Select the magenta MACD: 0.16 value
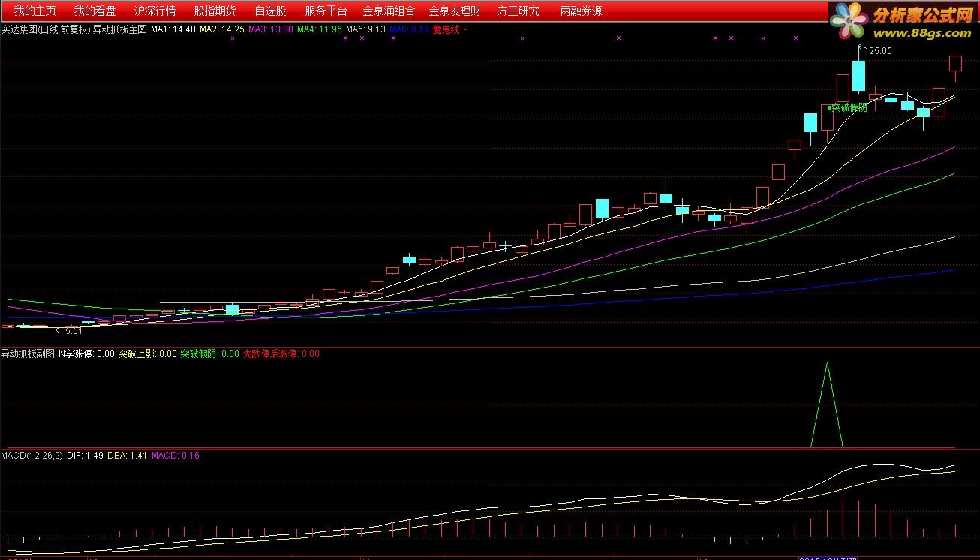This screenshot has width=980, height=560. point(176,455)
